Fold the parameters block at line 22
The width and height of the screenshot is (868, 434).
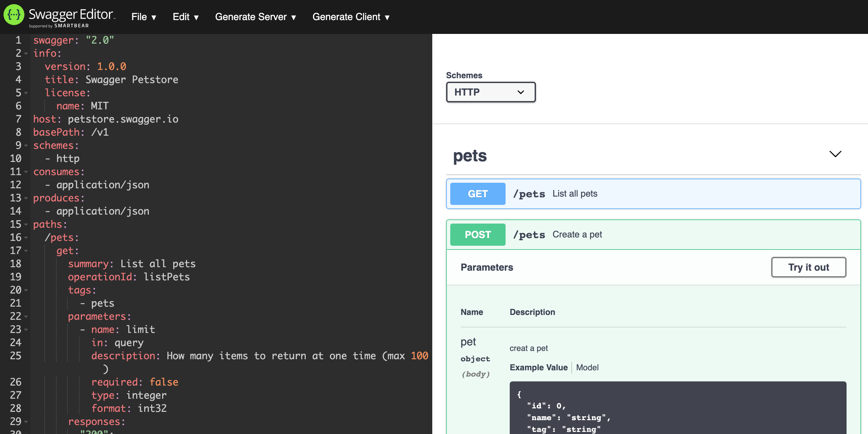(x=26, y=317)
